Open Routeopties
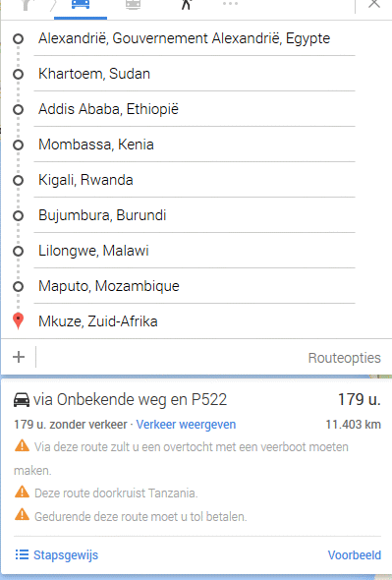 pos(344,358)
